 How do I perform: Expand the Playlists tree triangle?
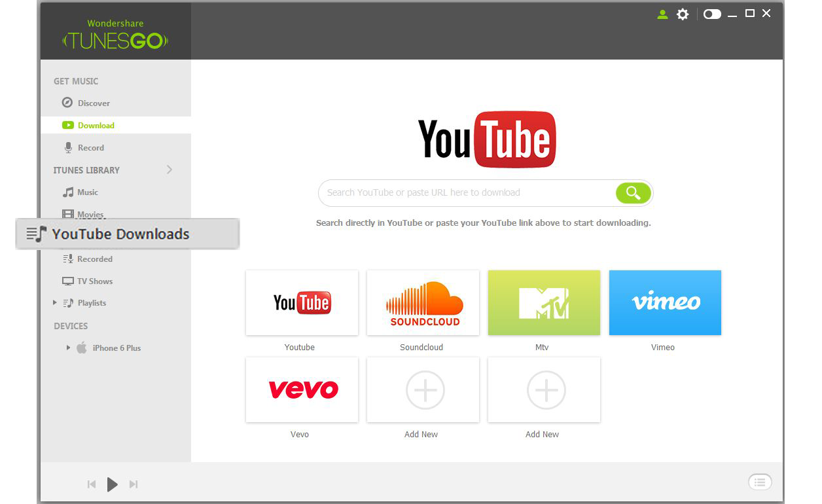55,303
